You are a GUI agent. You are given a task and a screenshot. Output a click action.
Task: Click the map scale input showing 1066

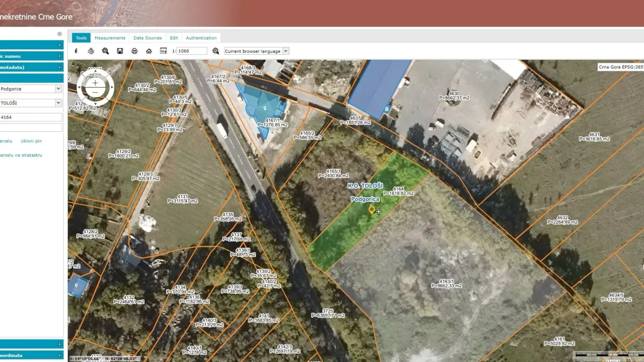[x=192, y=51]
